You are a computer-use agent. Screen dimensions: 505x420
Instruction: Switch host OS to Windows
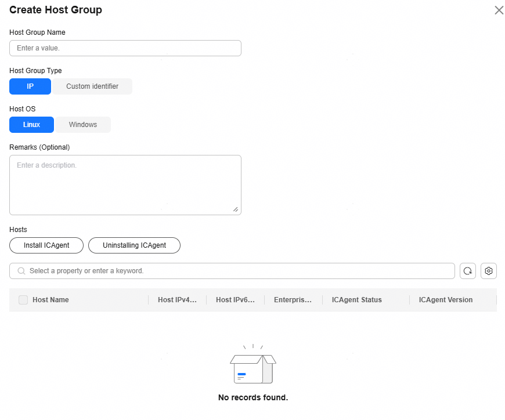pyautogui.click(x=83, y=125)
